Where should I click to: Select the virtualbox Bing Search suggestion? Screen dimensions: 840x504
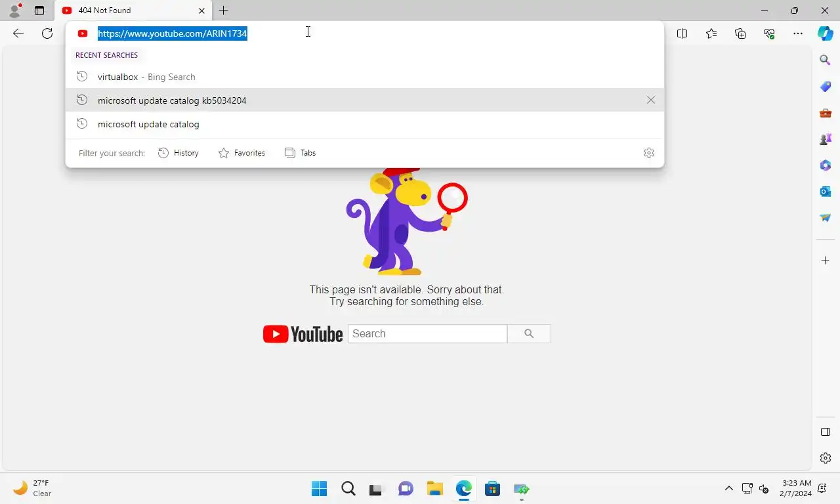pyautogui.click(x=365, y=77)
